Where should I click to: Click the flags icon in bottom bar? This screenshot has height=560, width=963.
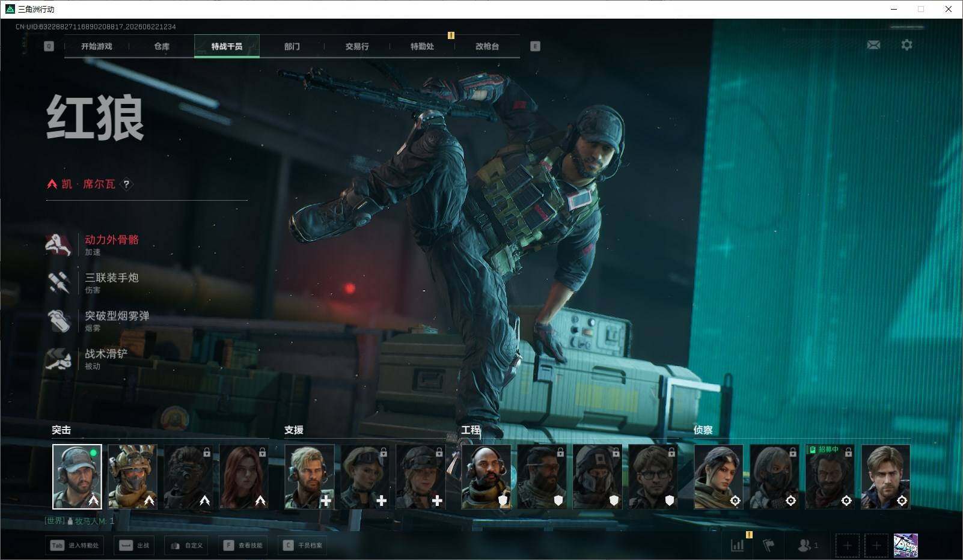768,545
